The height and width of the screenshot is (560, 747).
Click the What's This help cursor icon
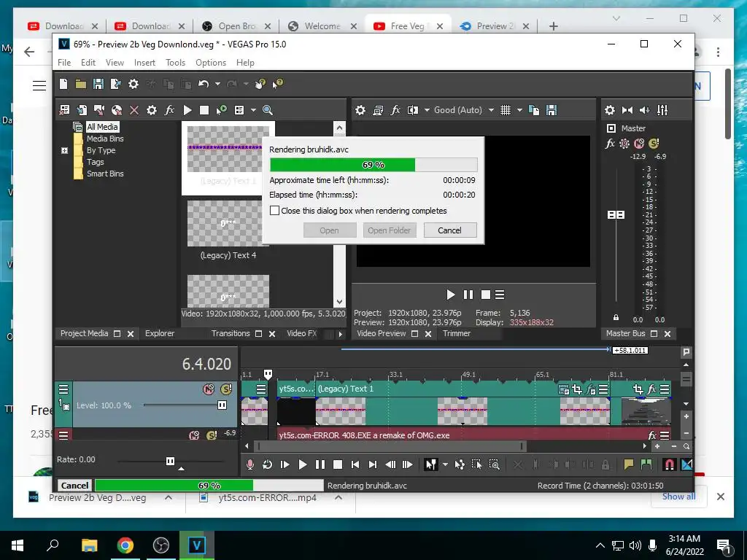tap(278, 85)
